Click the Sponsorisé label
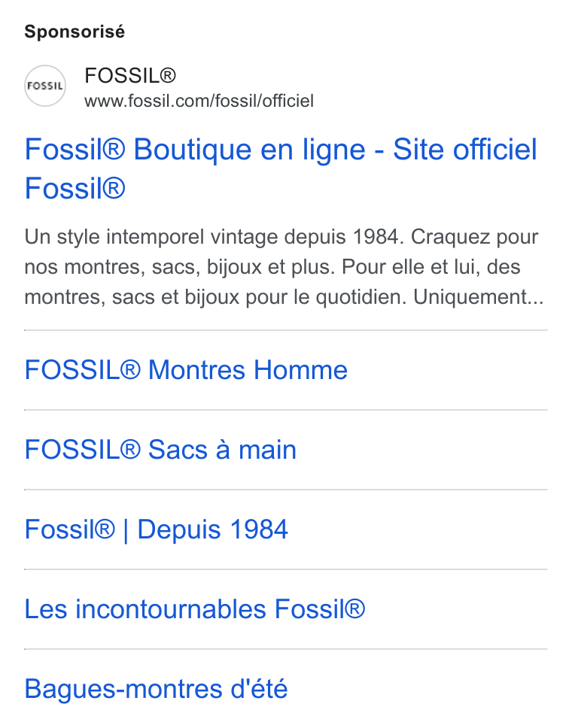This screenshot has width=572, height=728. (x=75, y=32)
